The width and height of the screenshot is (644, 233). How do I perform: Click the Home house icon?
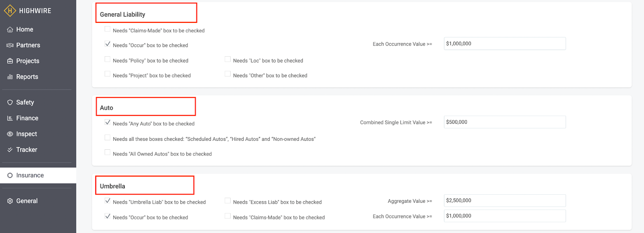pos(10,30)
